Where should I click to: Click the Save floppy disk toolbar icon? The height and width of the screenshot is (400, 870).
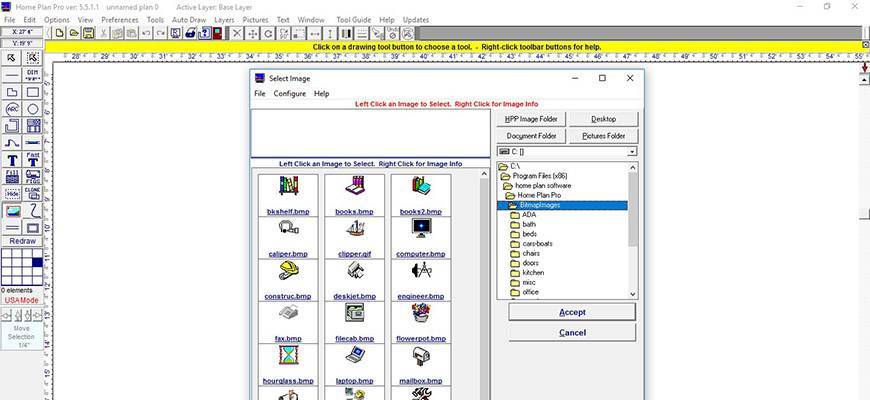coord(89,33)
